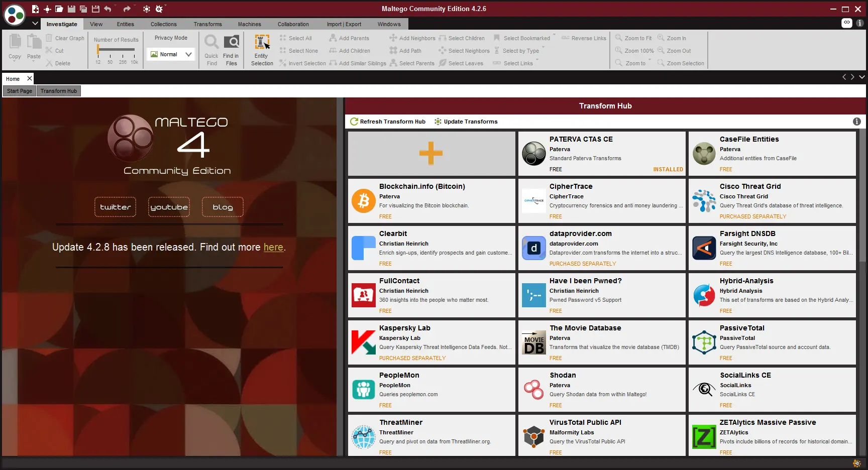Open the twitter link button
Viewport: 868px width, 470px height.
pyautogui.click(x=115, y=207)
